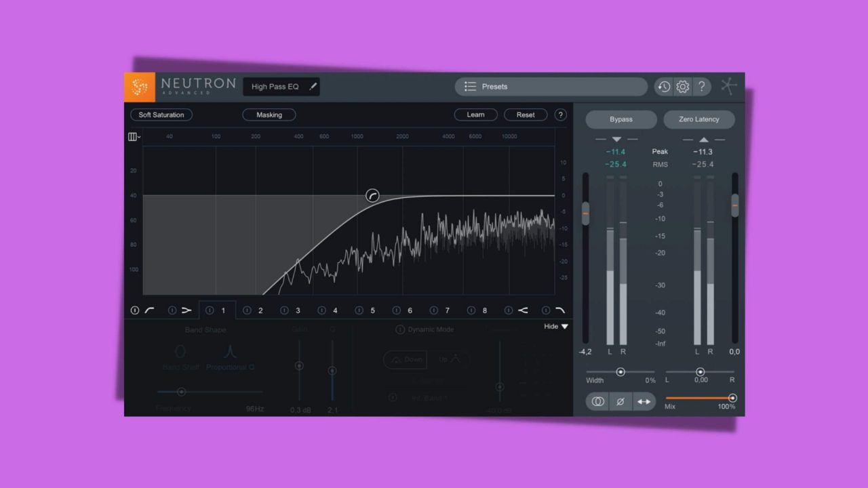Click the phase invert icon
This screenshot has height=488, width=868.
click(620, 401)
